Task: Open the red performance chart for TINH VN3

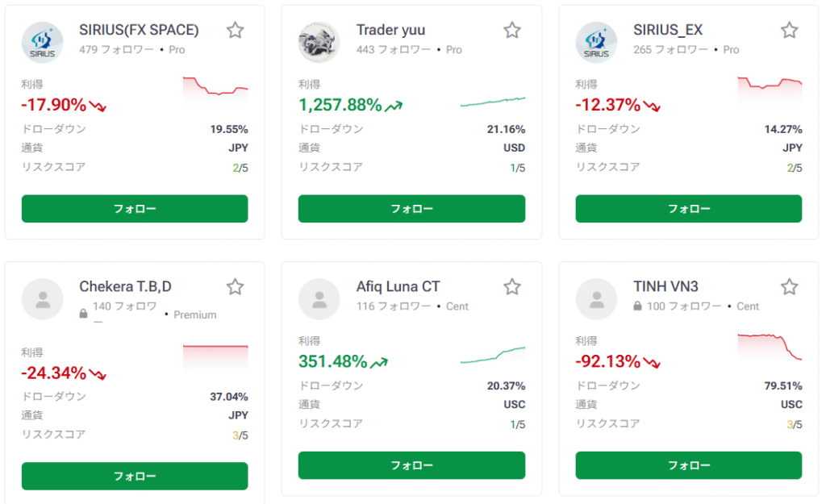Action: coord(770,346)
